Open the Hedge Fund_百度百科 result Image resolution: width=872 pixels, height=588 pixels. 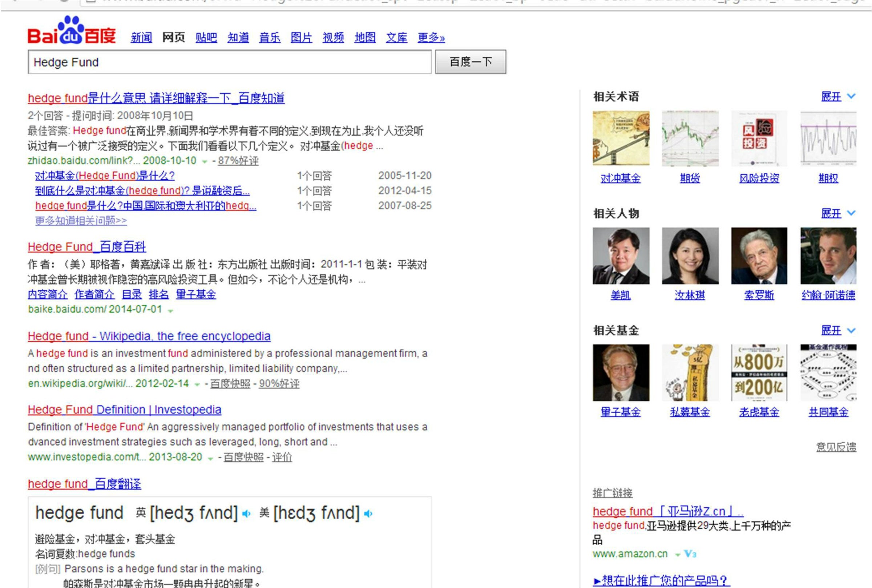tap(87, 247)
